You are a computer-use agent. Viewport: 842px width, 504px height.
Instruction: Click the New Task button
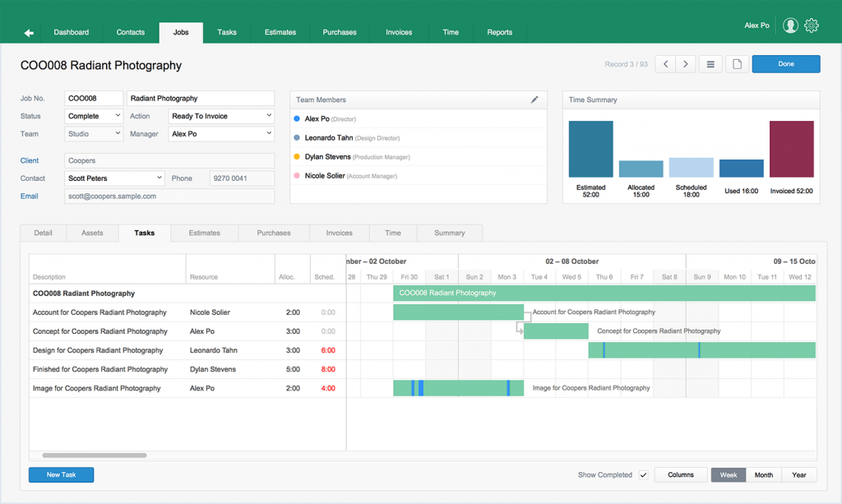61,474
